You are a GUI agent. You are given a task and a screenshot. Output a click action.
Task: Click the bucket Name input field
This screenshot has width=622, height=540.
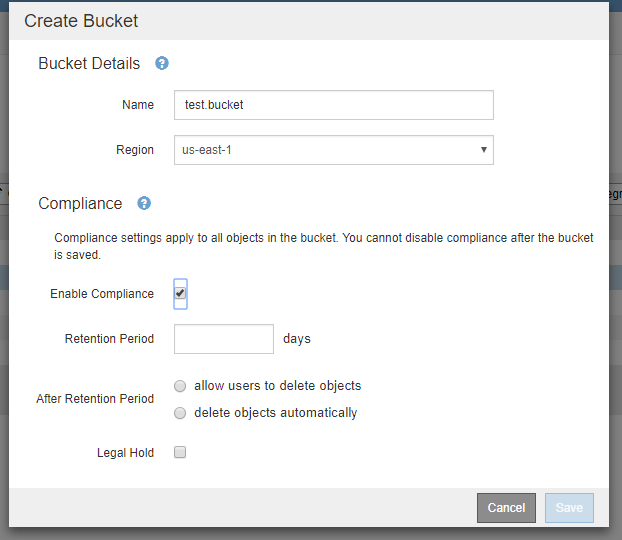point(334,105)
